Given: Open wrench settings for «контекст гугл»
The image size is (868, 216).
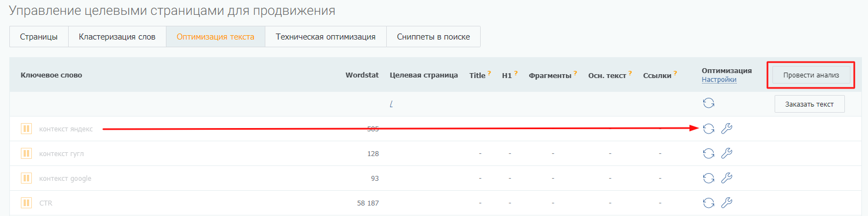Looking at the screenshot, I should point(726,153).
